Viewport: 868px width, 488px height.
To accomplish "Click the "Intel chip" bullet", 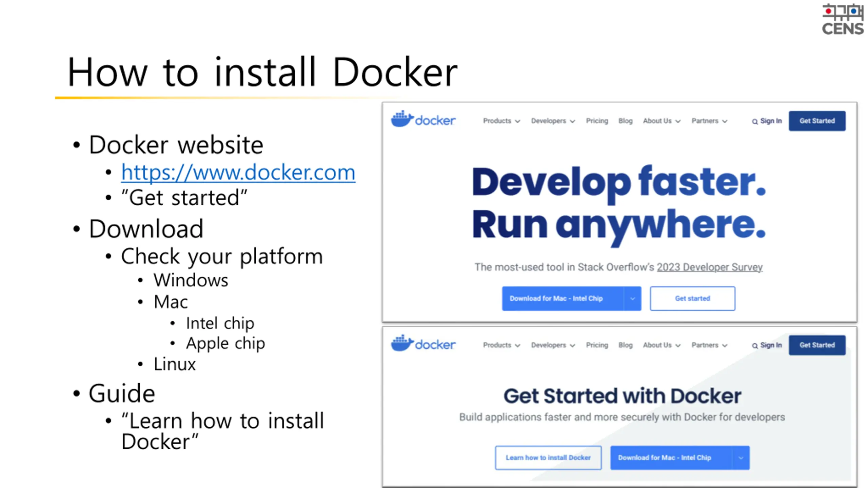I will 220,324.
